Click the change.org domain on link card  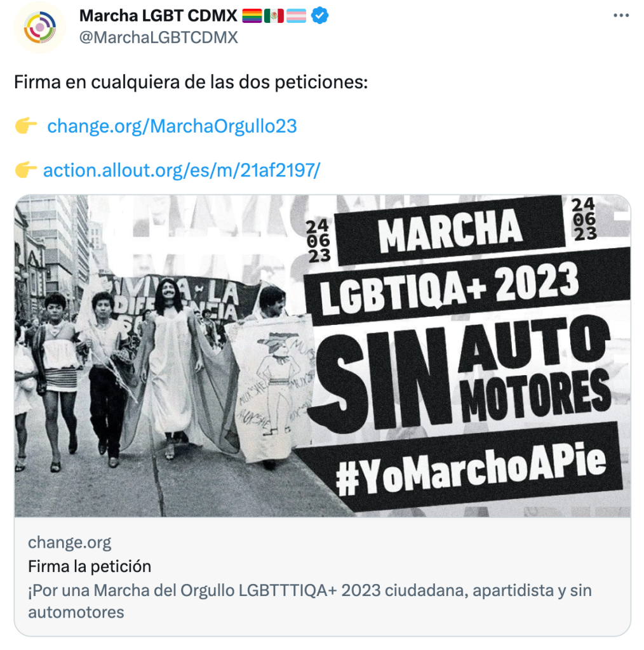click(x=70, y=543)
